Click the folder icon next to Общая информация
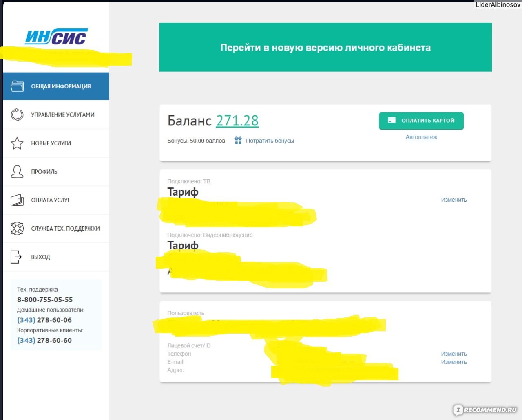The image size is (522, 420). click(17, 86)
